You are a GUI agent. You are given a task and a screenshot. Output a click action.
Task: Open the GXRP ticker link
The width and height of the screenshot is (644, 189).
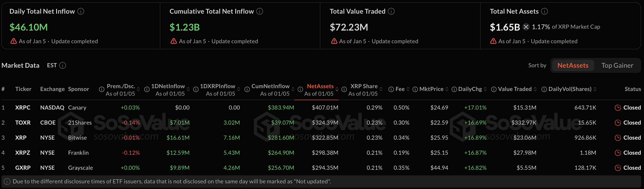click(23, 168)
